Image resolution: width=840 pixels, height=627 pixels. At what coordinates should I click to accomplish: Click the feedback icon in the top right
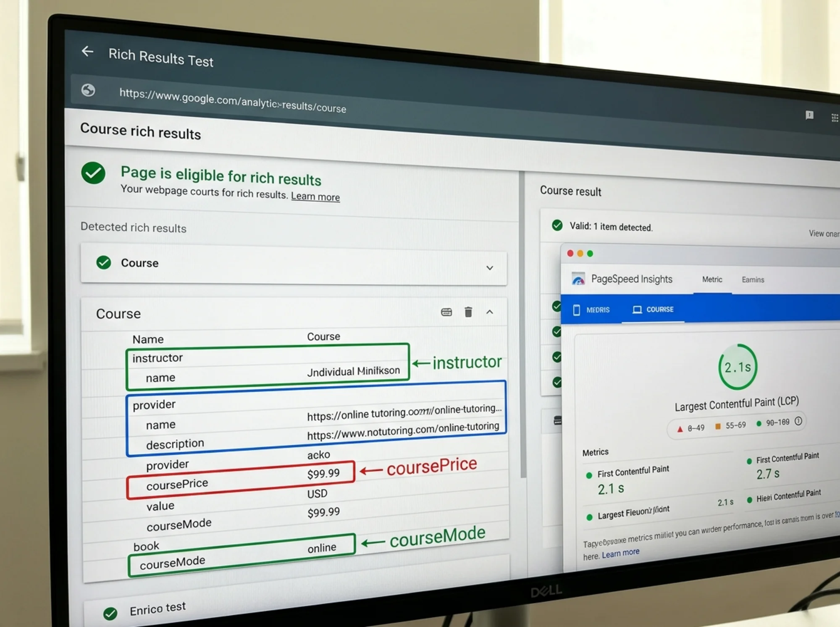tap(809, 115)
